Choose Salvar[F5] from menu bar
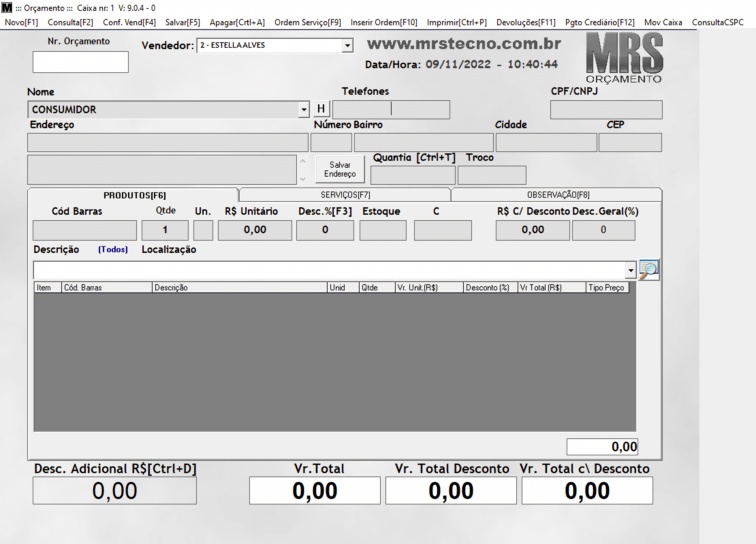The height and width of the screenshot is (544, 756). pos(183,22)
